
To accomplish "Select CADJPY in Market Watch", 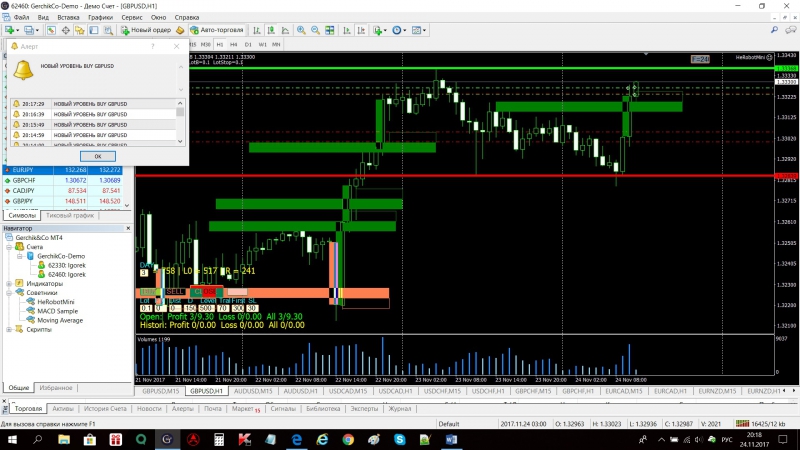I will pyautogui.click(x=64, y=190).
